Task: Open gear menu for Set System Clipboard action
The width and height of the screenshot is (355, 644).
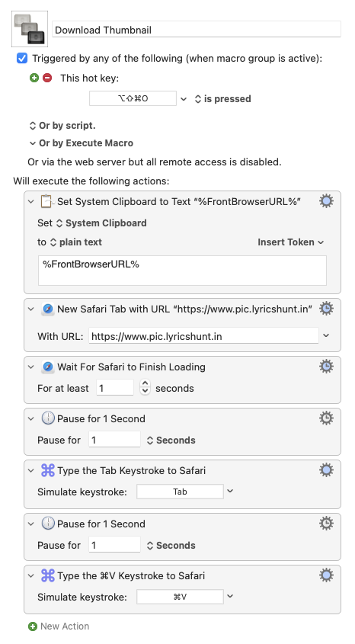Action: pos(326,201)
